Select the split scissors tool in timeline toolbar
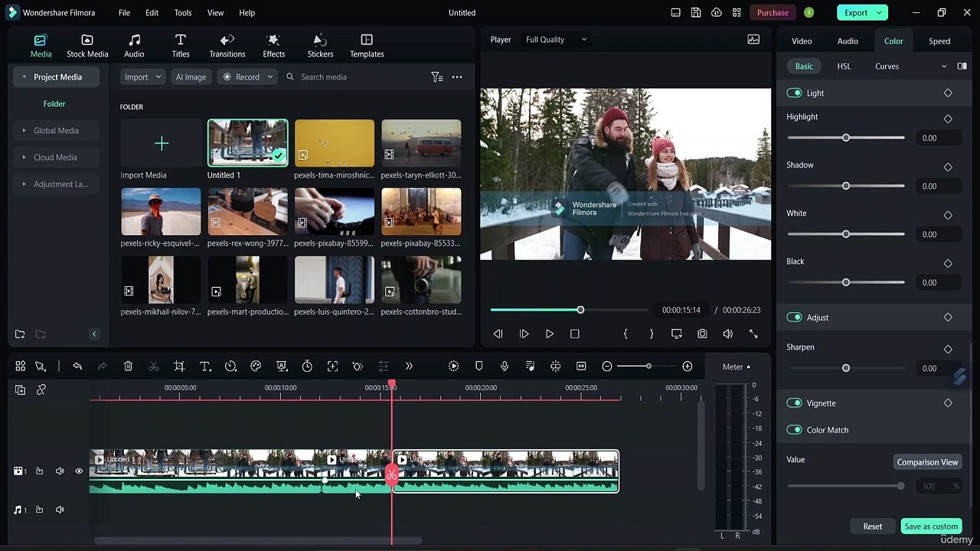The height and width of the screenshot is (551, 980). [x=154, y=367]
